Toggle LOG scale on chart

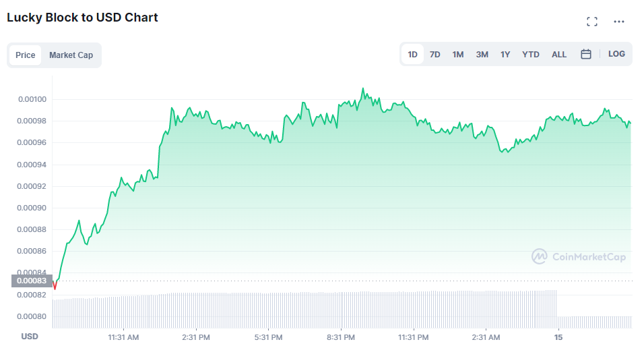[616, 54]
